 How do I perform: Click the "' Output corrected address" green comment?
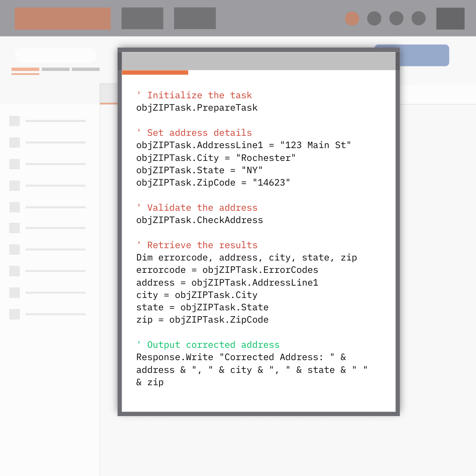[x=208, y=345]
